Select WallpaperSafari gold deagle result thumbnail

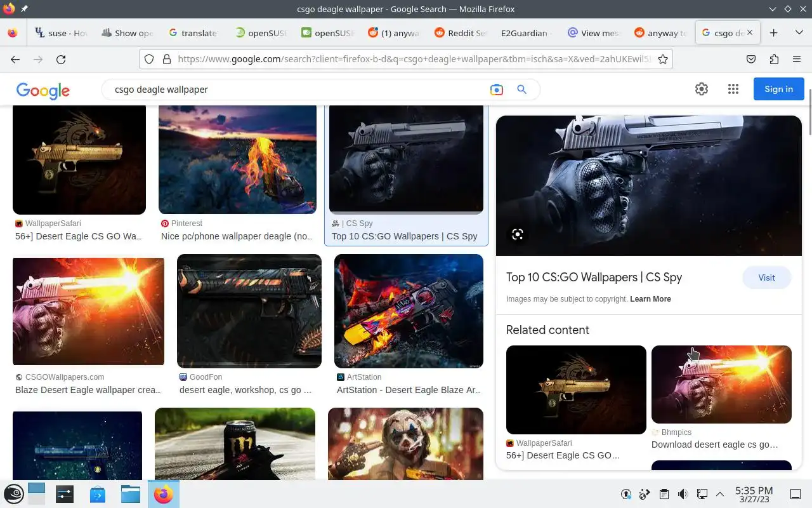click(79, 160)
